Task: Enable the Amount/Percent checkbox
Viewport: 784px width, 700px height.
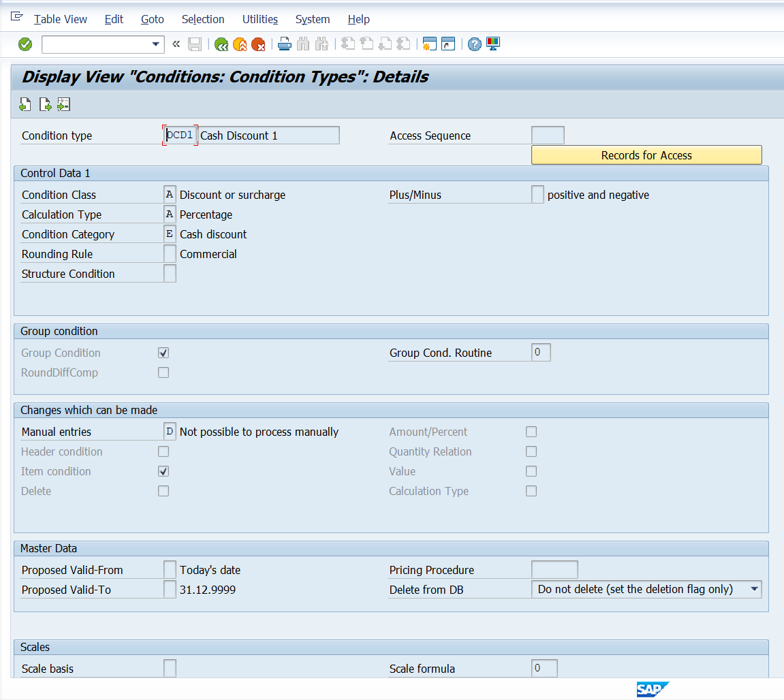Action: 531,432
